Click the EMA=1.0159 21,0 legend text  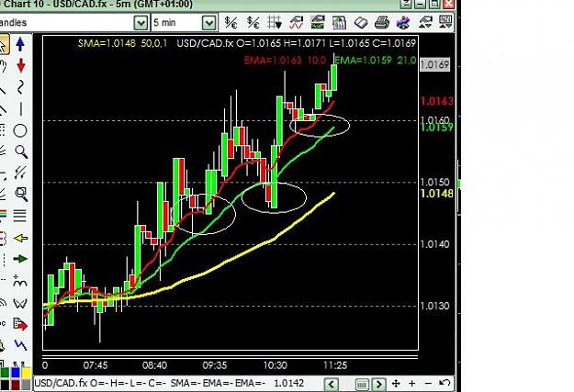[x=376, y=61]
